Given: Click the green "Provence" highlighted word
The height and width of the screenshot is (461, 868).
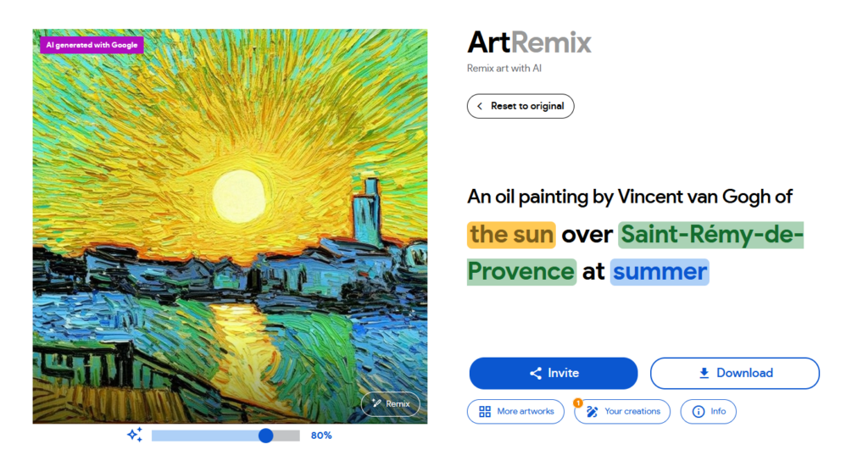Looking at the screenshot, I should (521, 272).
